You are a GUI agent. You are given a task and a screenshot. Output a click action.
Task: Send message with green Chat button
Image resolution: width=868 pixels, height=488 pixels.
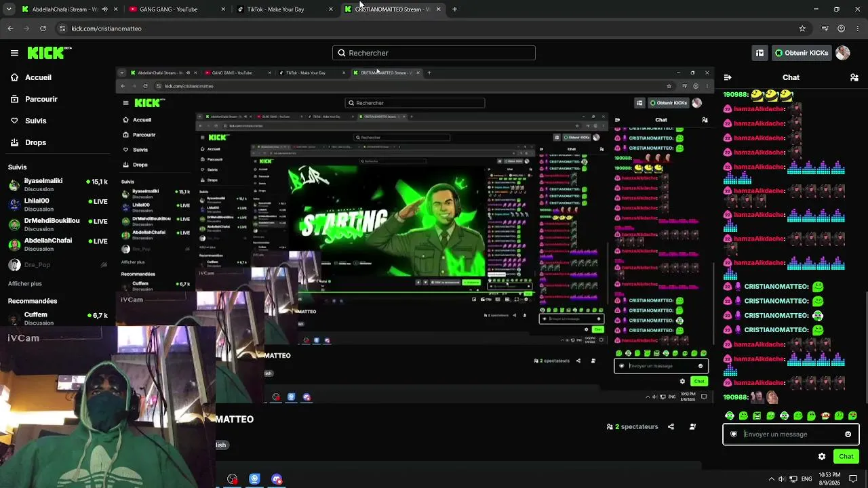(x=846, y=456)
